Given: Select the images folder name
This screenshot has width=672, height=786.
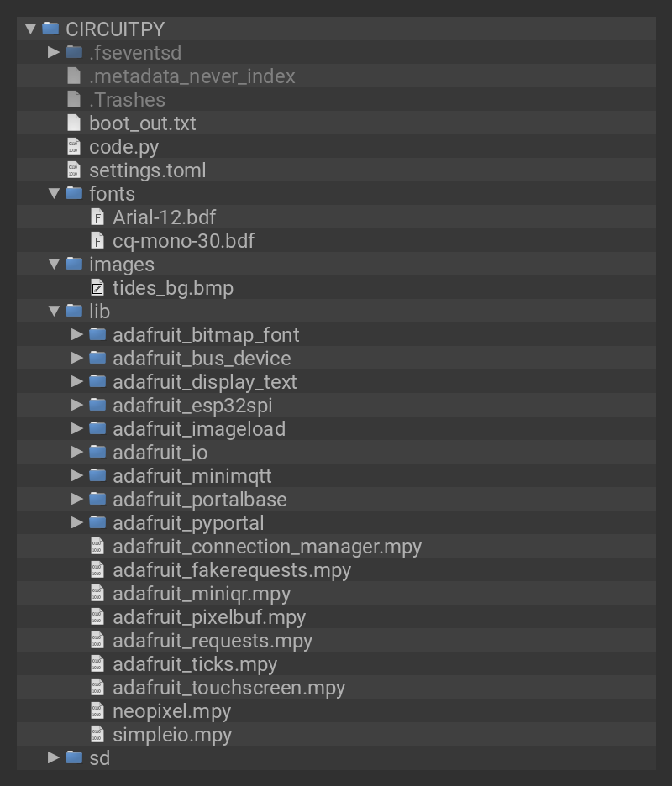Looking at the screenshot, I should 121,265.
